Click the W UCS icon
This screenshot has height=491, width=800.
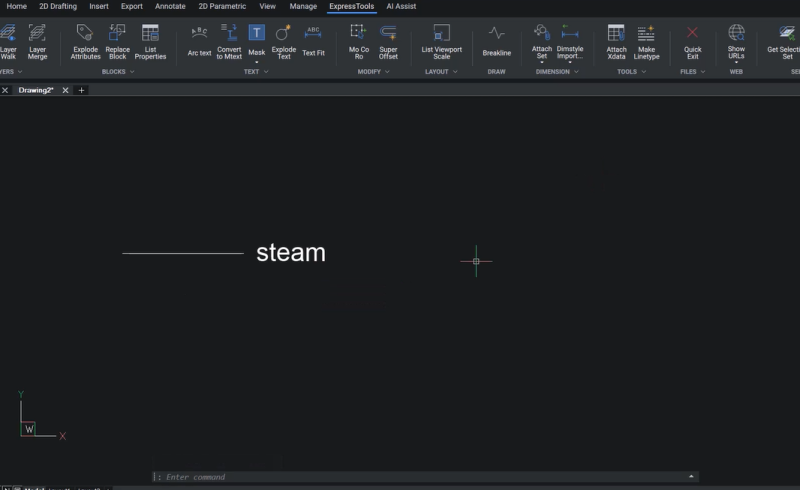click(x=29, y=429)
